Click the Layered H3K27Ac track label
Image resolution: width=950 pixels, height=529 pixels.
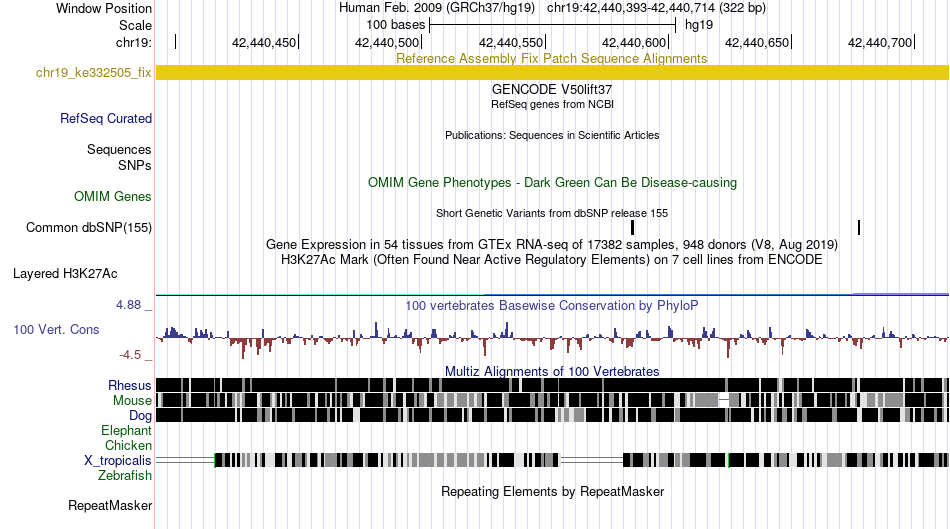coord(65,273)
